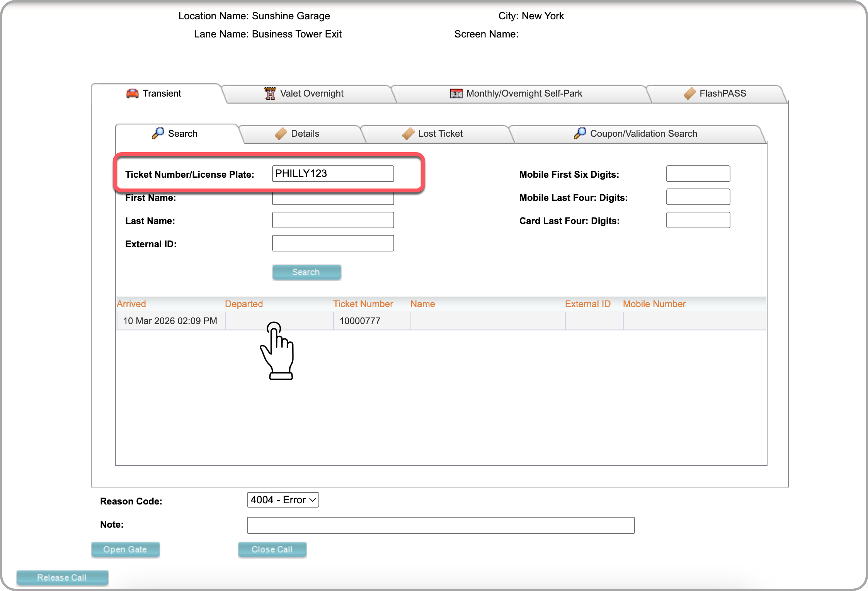Click the Note text field
The image size is (868, 591).
441,525
